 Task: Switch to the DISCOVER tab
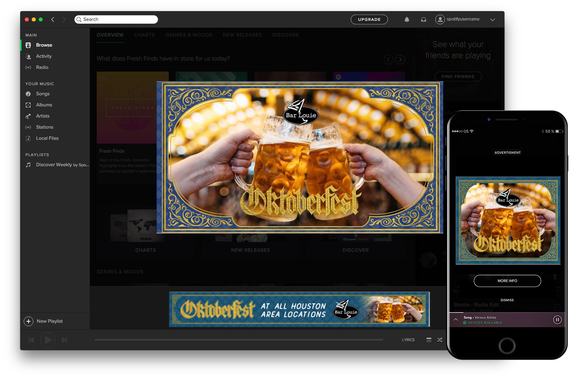click(285, 35)
